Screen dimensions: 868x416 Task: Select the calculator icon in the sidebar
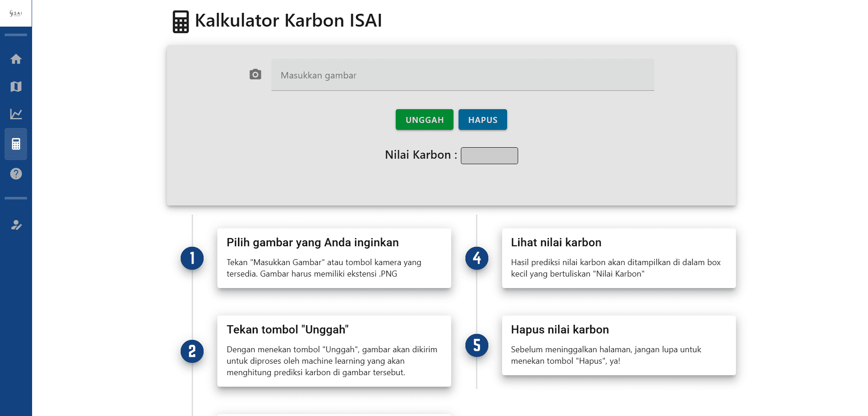[16, 144]
